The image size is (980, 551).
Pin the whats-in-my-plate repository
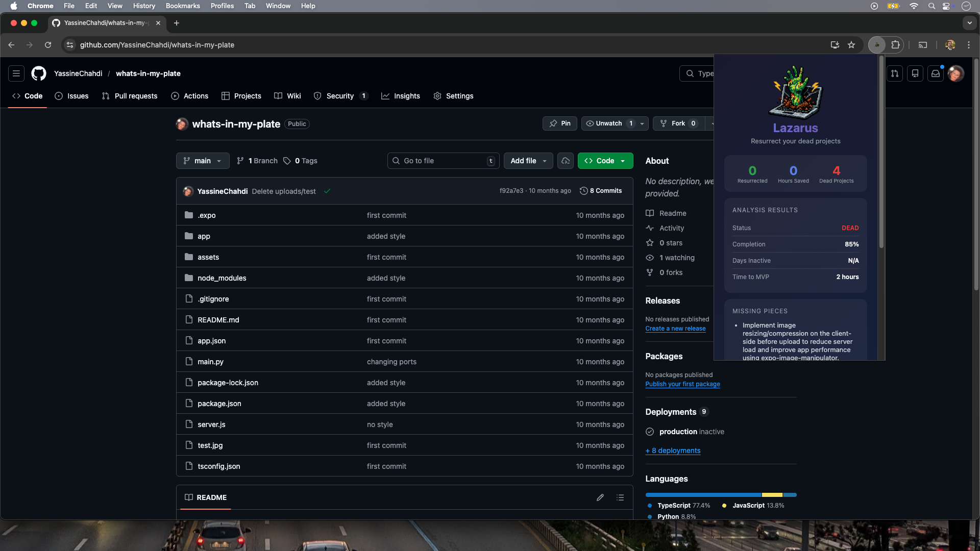(x=560, y=123)
